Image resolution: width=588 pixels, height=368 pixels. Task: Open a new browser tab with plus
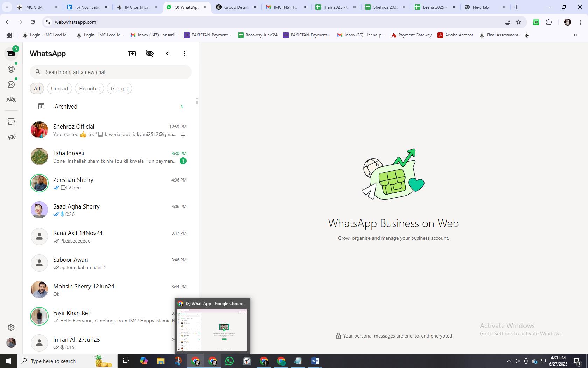[516, 7]
